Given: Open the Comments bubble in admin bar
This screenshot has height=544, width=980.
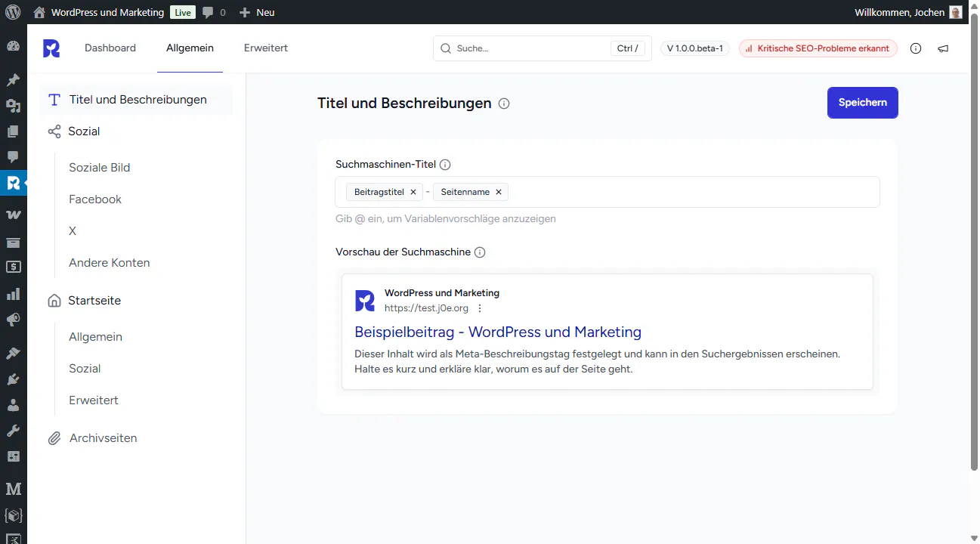Looking at the screenshot, I should [214, 12].
